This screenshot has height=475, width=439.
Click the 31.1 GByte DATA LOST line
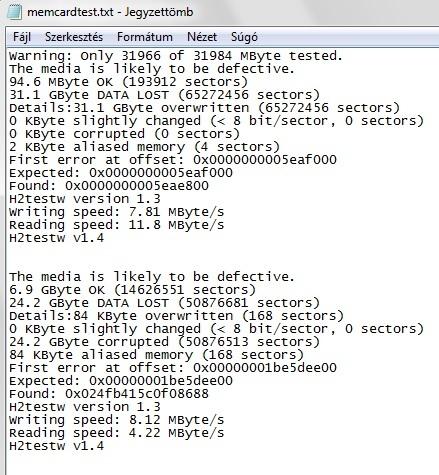pos(164,95)
